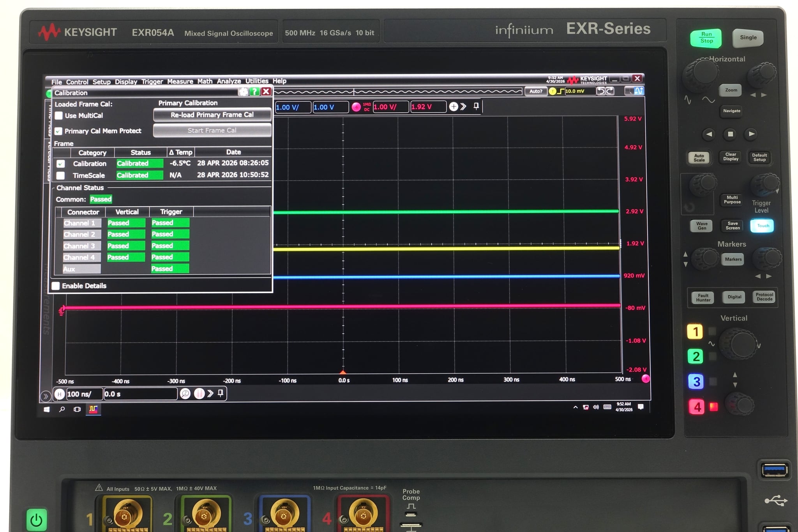The image size is (798, 532).
Task: Open the zoom magnifier Z icon
Action: (x=185, y=394)
